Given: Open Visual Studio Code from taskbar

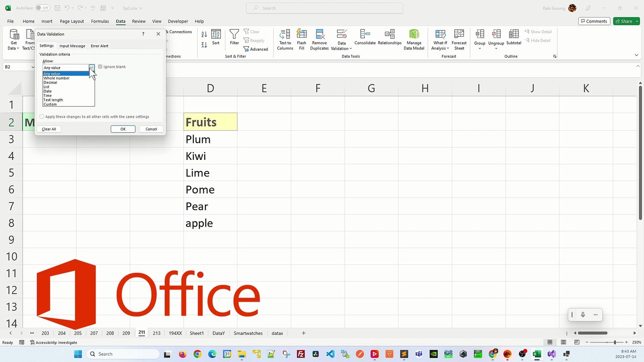Looking at the screenshot, I should pos(330,354).
